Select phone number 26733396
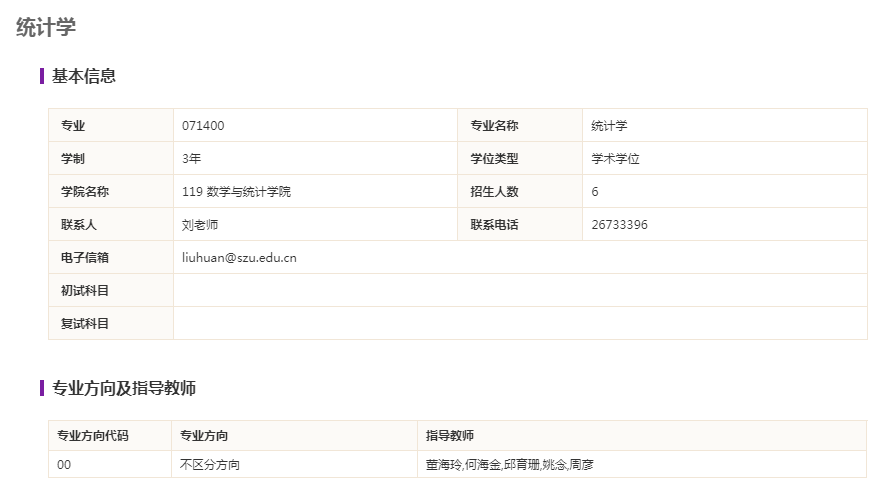The image size is (892, 493). (620, 225)
